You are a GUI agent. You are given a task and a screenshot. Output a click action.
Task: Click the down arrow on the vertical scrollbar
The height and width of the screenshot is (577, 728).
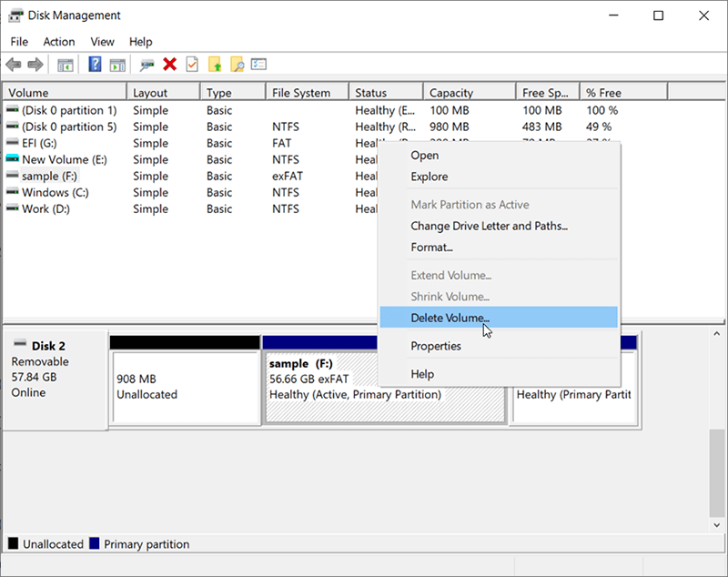(715, 524)
